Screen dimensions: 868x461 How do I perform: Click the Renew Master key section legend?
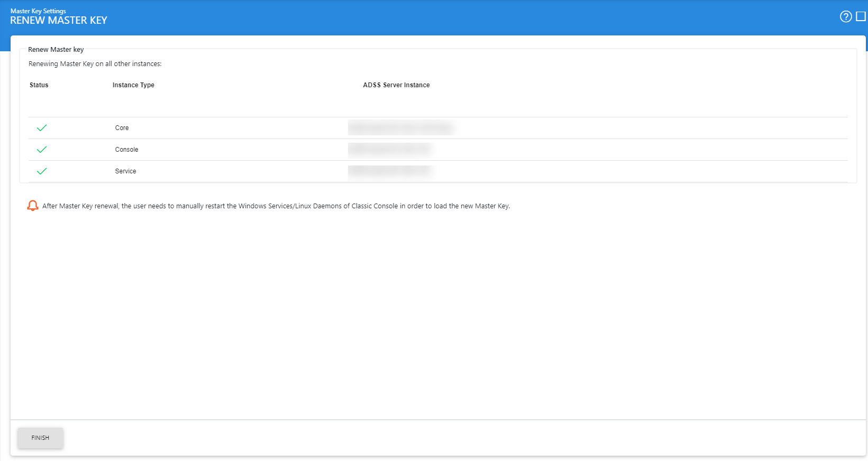point(56,50)
